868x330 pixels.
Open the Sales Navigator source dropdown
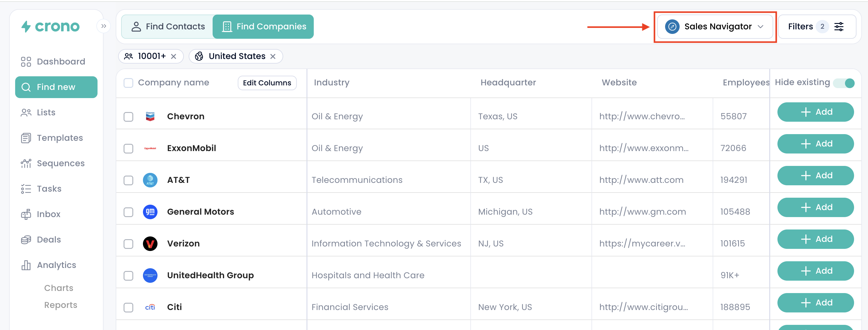pos(715,27)
